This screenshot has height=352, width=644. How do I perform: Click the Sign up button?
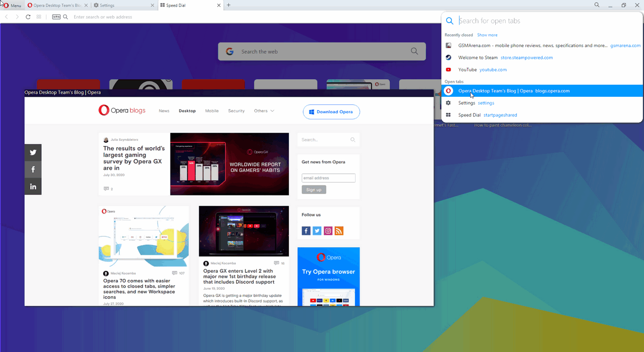pos(314,190)
